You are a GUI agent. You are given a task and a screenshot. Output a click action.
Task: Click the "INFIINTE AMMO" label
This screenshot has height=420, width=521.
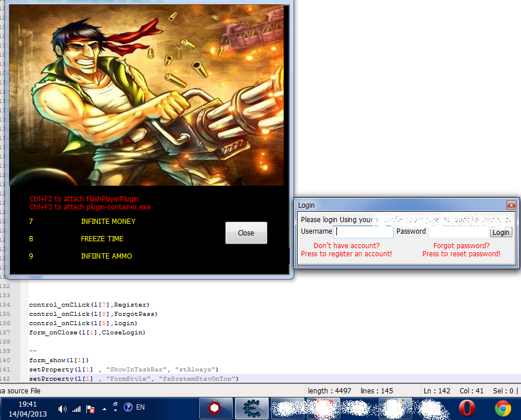coord(107,256)
